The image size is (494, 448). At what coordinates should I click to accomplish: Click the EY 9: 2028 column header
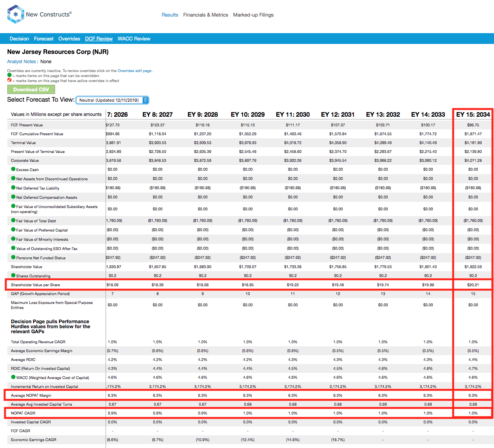coord(203,114)
